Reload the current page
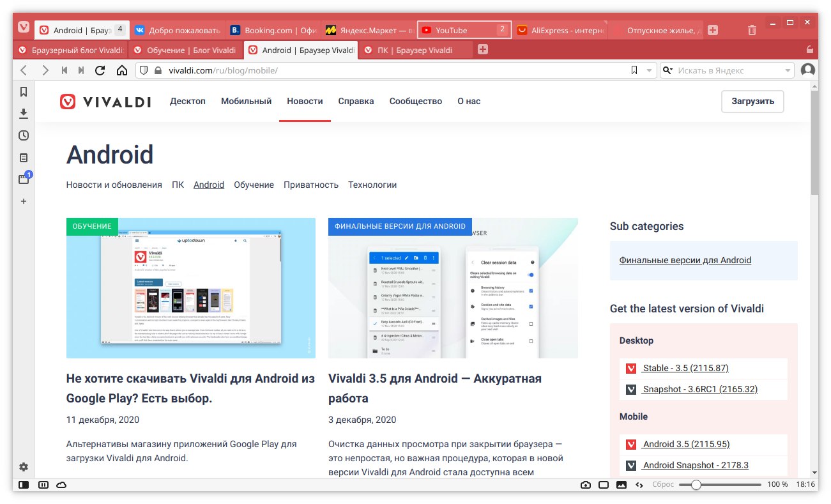The image size is (831, 504). [x=100, y=70]
